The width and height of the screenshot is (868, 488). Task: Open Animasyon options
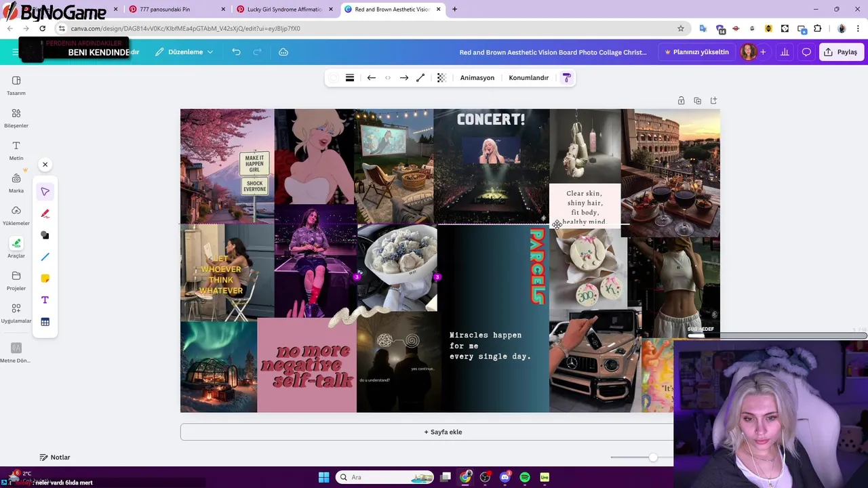[x=477, y=78]
